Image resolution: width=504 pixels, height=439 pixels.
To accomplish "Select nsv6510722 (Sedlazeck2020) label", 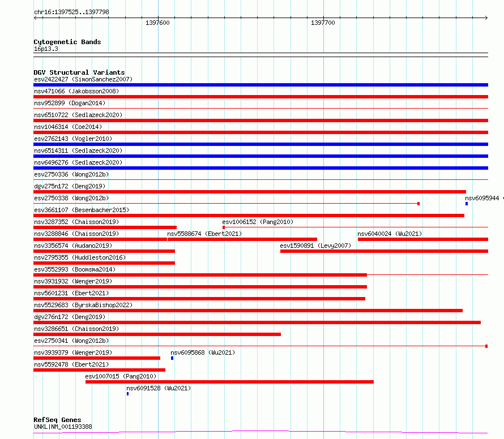I will [x=78, y=115].
